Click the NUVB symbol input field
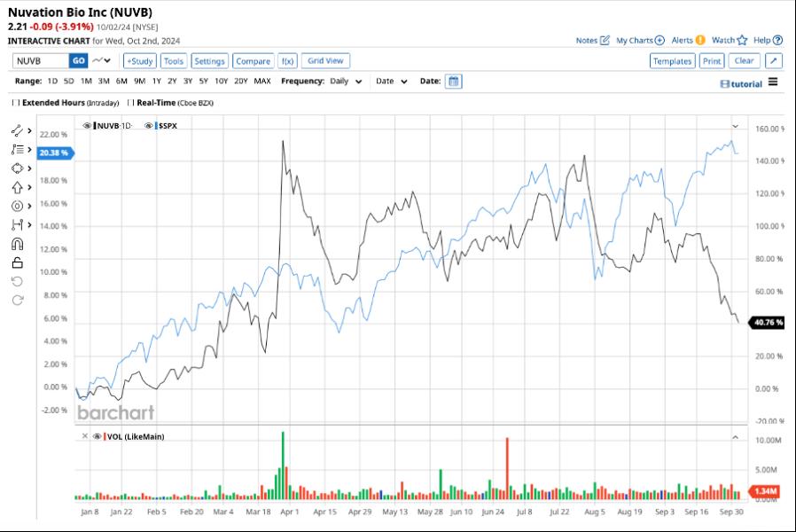 (x=41, y=61)
